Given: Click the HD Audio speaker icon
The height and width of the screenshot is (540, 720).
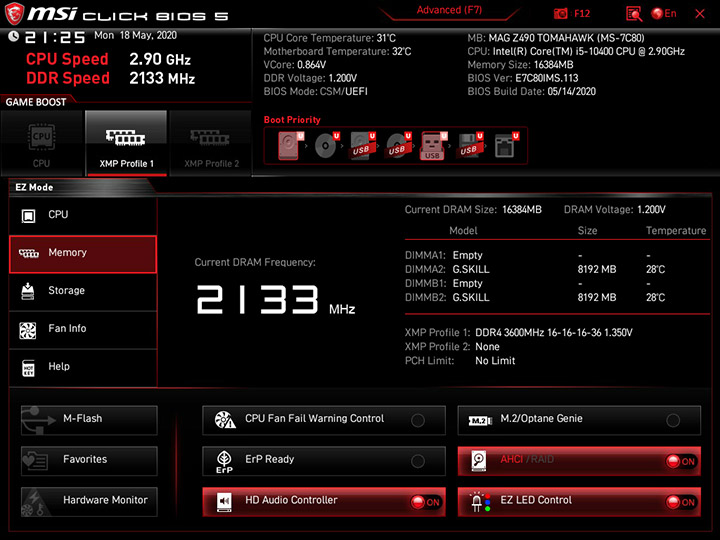Looking at the screenshot, I should tap(224, 502).
